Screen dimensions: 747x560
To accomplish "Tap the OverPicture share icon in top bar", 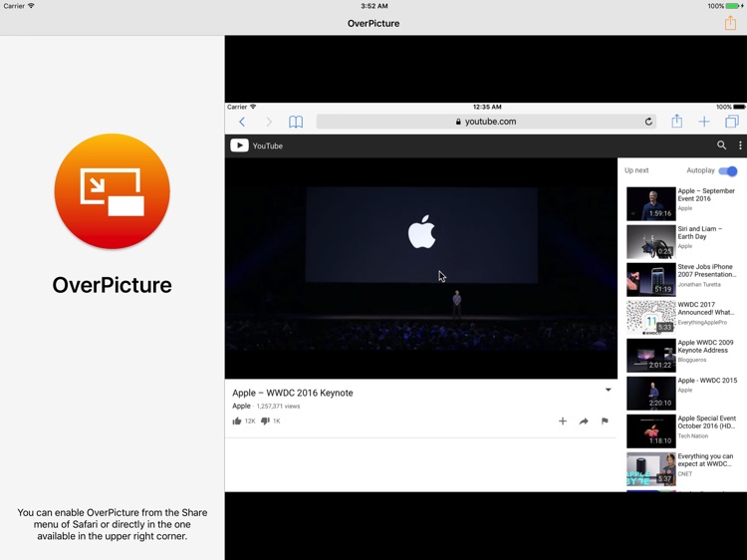I will coord(730,22).
